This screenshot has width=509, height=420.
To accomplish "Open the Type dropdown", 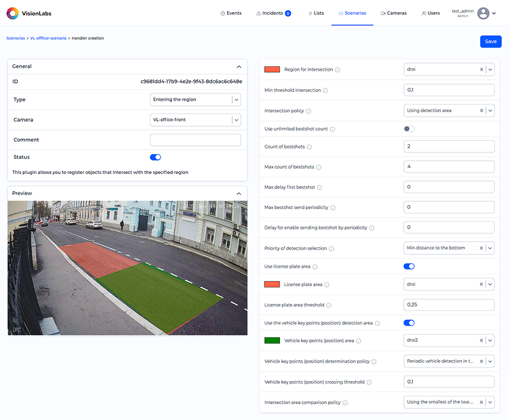I will click(x=236, y=99).
